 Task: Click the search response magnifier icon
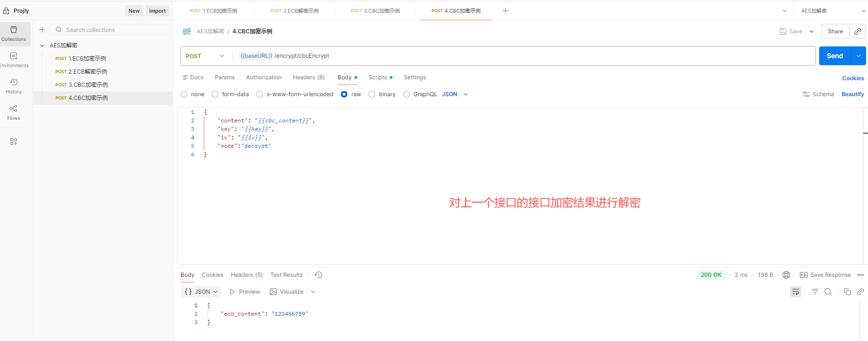point(828,292)
